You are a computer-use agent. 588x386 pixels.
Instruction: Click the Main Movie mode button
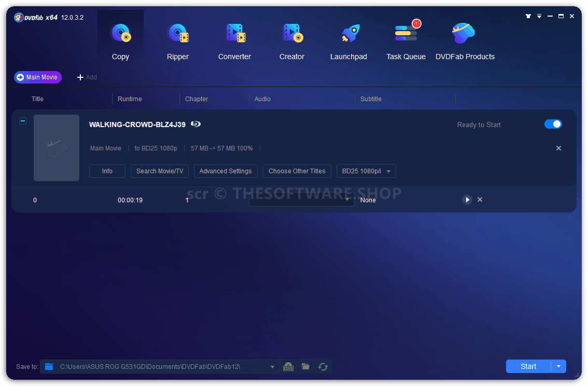[x=38, y=77]
